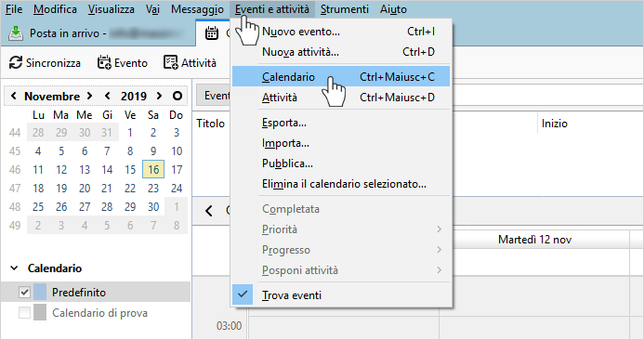644x340 pixels.
Task: Jump to today circle button
Action: [x=177, y=96]
